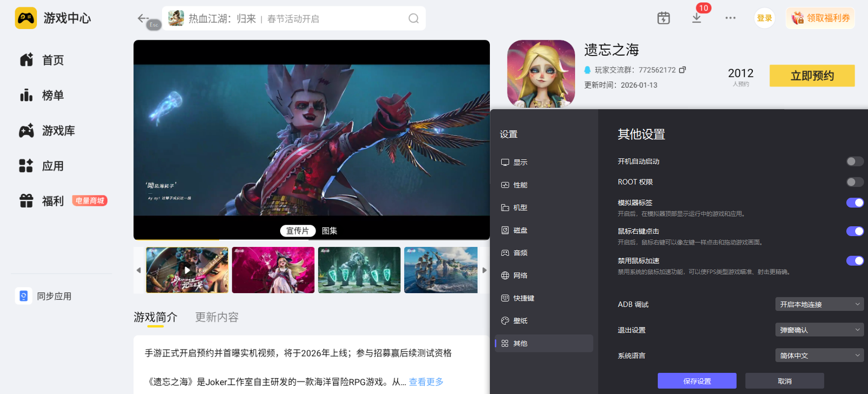Select 性能 performance settings

click(544, 185)
